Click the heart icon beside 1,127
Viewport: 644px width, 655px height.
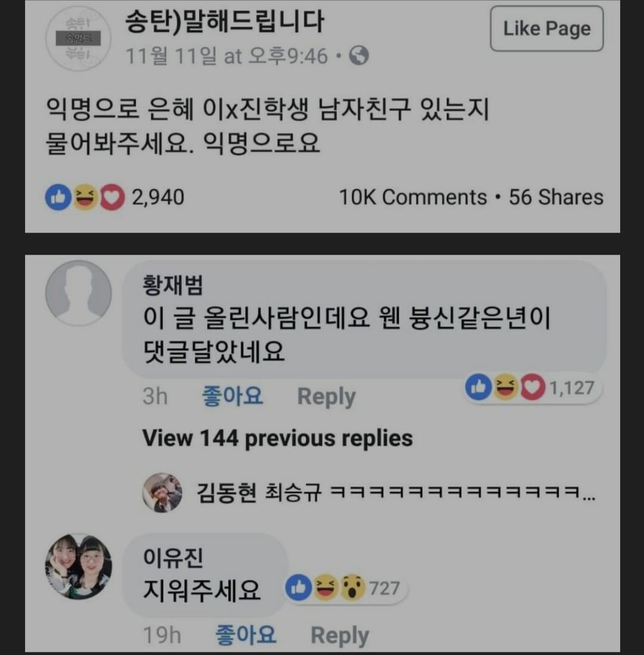point(532,387)
